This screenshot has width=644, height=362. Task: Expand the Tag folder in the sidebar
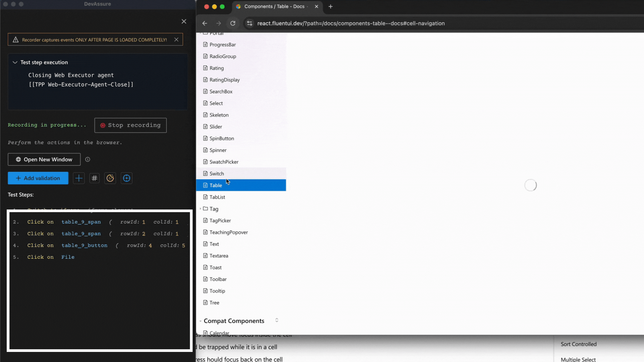coord(201,208)
